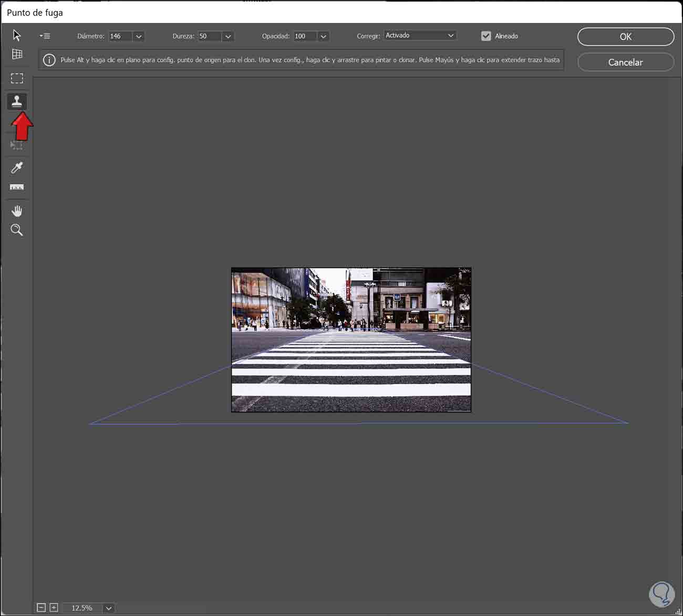Open the Vanishing Point settings menu icon
The image size is (683, 616).
click(45, 36)
